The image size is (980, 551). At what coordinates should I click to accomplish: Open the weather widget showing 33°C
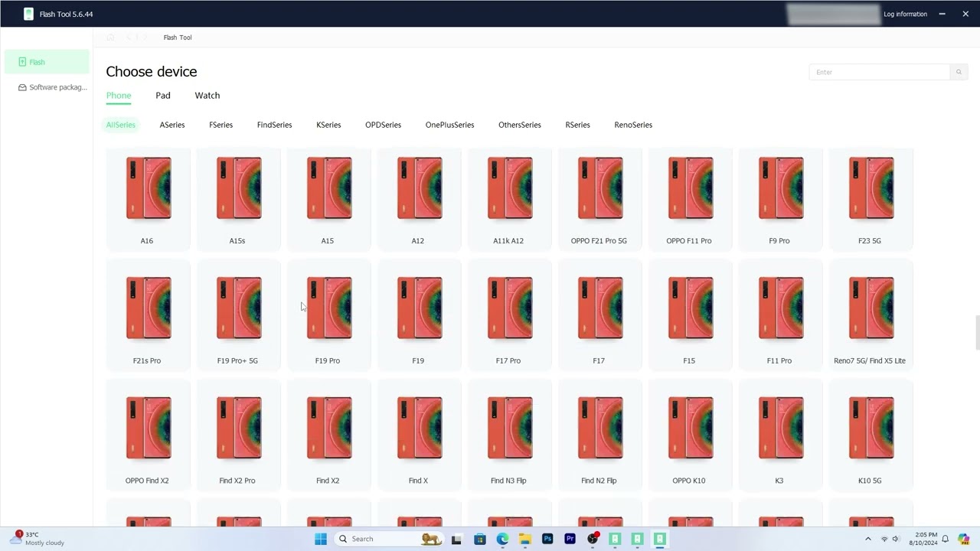pos(38,539)
